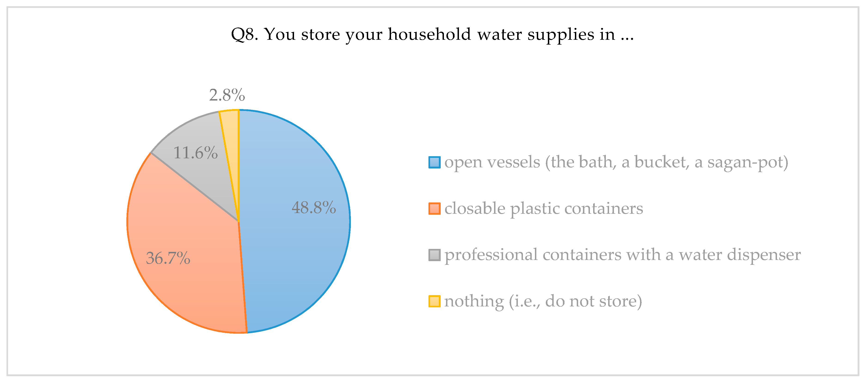This screenshot has height=385, width=868.
Task: Select the 'closable plastic containers' legend text
Action: click(543, 208)
